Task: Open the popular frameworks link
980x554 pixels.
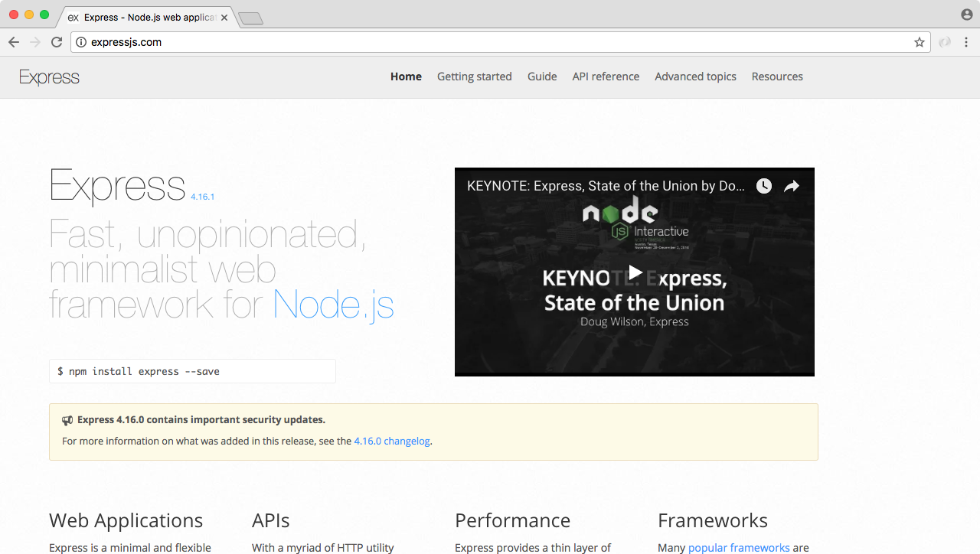Action: point(739,548)
